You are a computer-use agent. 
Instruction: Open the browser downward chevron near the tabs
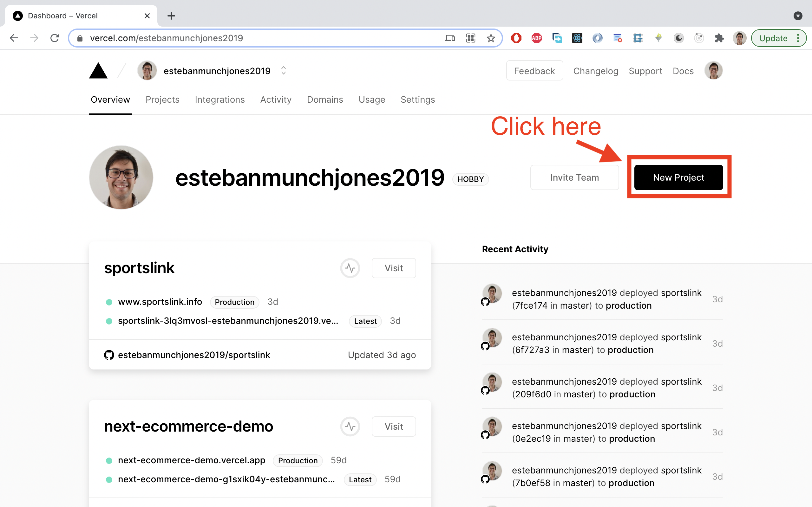(798, 16)
